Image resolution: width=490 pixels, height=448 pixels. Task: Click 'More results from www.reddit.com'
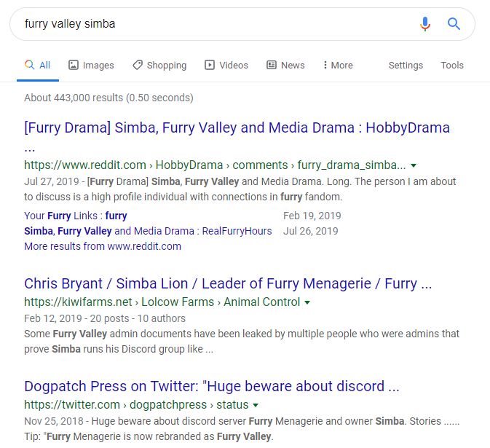(x=103, y=246)
